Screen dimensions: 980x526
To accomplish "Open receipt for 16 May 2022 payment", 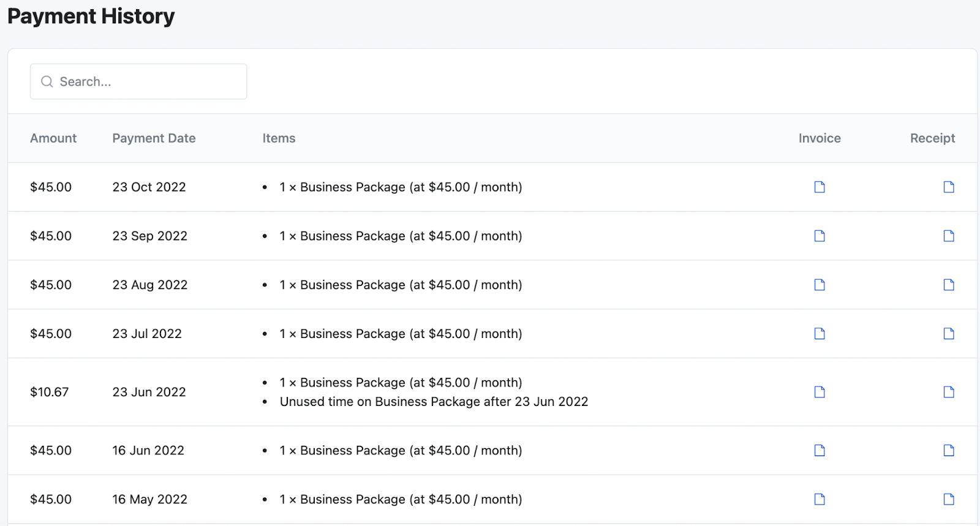I will [949, 500].
